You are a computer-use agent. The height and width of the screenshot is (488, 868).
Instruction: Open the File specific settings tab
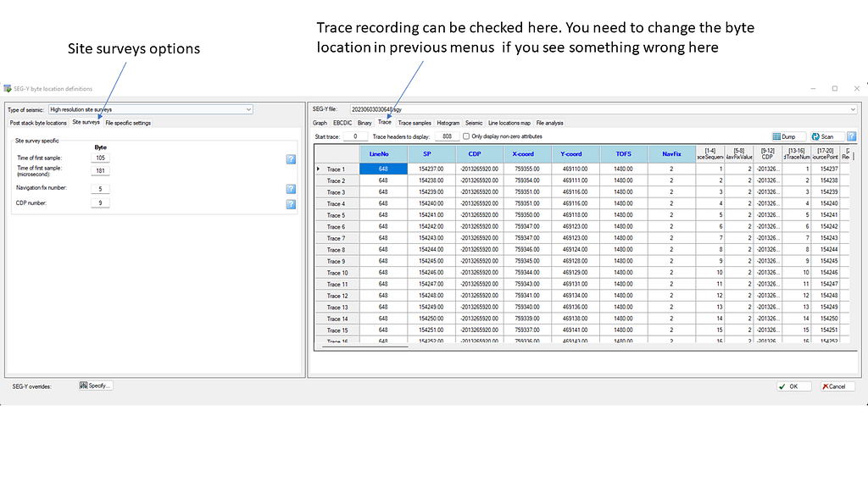pyautogui.click(x=128, y=123)
